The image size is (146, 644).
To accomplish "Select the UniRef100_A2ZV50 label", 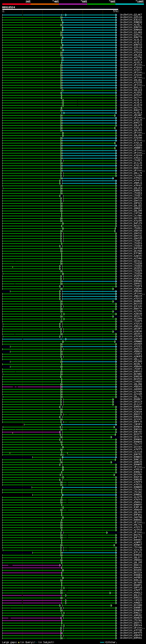I will click(x=131, y=311).
